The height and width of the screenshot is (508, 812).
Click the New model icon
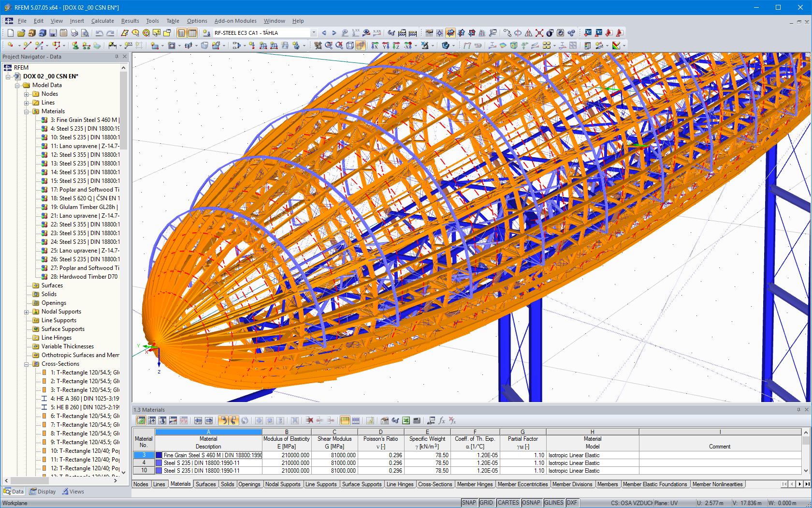[10, 33]
